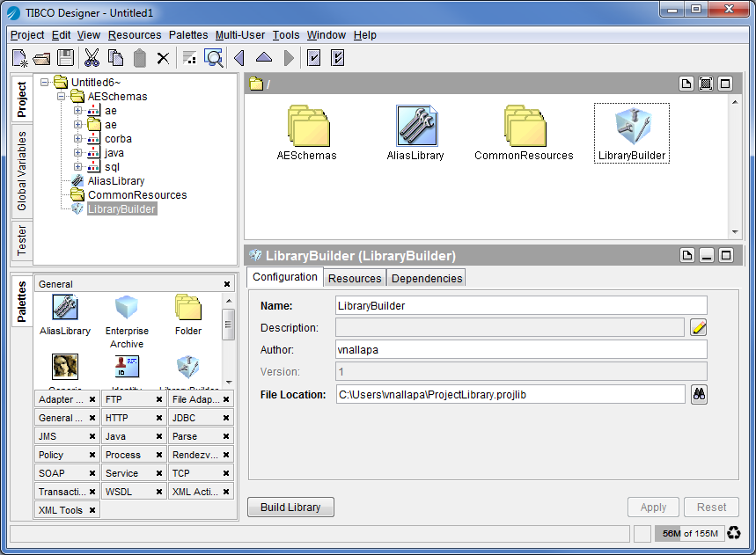The image size is (756, 555).
Task: Open the Palettes menu
Action: 187,35
